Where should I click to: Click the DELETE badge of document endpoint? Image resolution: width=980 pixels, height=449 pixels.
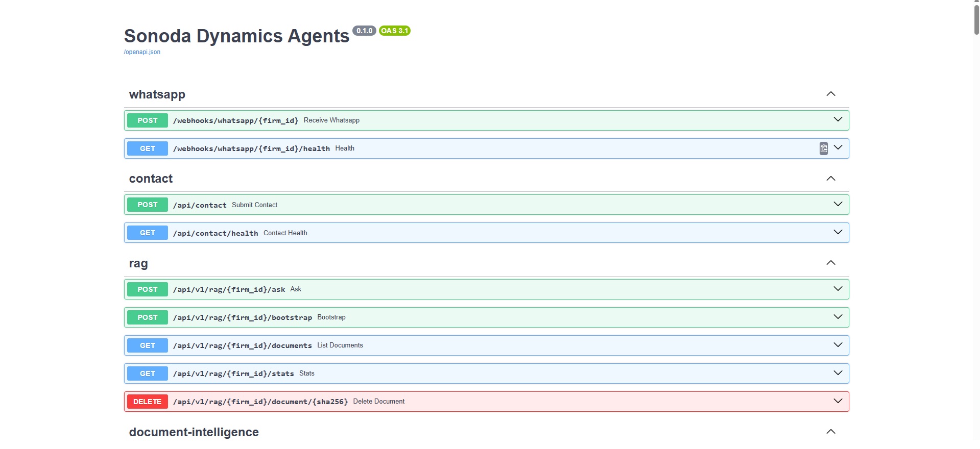coord(148,402)
